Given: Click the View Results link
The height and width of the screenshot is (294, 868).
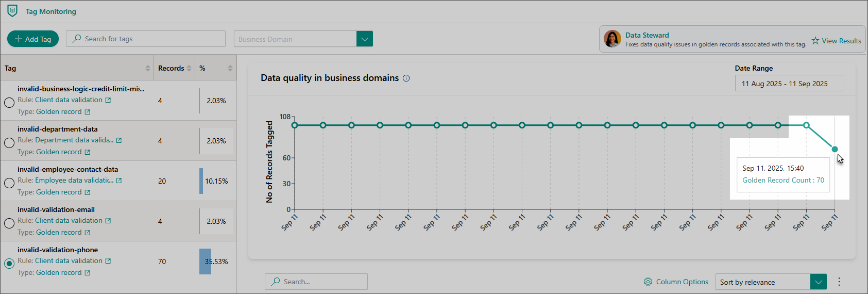Looking at the screenshot, I should (x=836, y=41).
